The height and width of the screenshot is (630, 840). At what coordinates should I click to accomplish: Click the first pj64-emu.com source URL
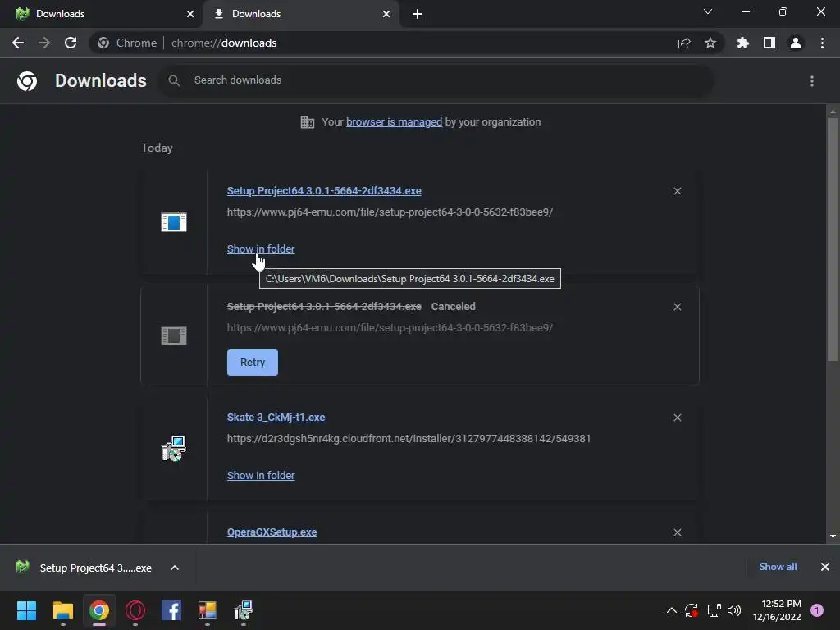[390, 212]
